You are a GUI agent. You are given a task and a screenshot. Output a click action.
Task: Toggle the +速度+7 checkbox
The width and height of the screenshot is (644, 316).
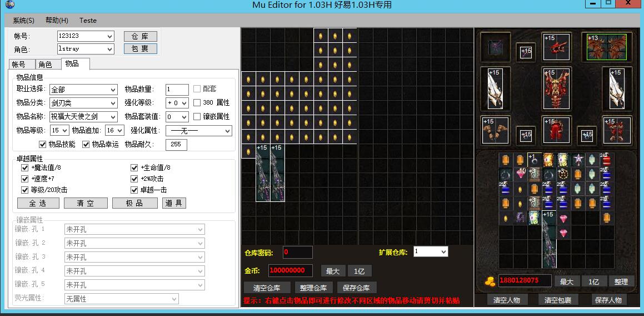[24, 179]
